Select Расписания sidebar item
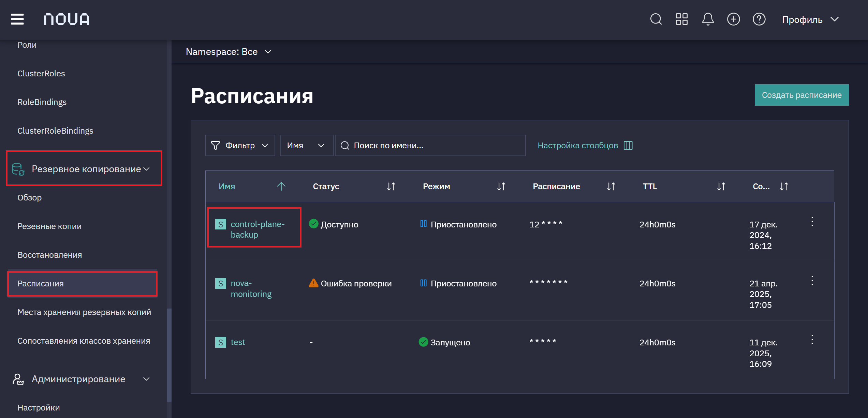The height and width of the screenshot is (418, 868). (82, 283)
